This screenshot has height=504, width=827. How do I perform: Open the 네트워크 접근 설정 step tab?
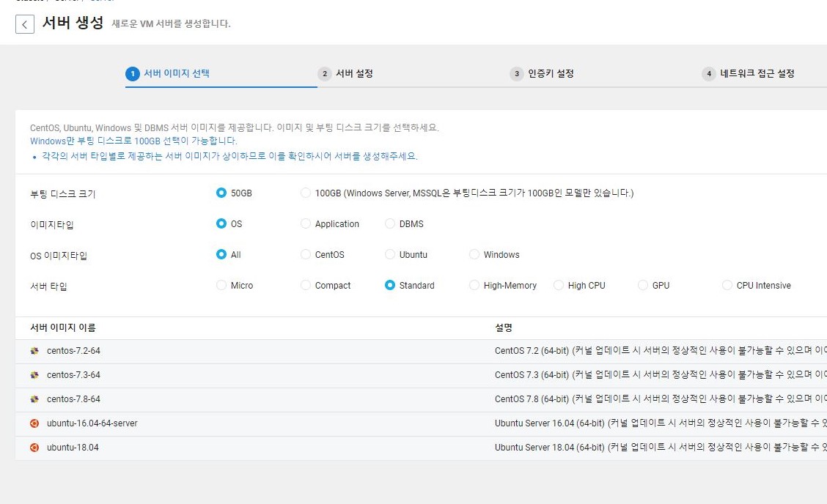coord(757,73)
